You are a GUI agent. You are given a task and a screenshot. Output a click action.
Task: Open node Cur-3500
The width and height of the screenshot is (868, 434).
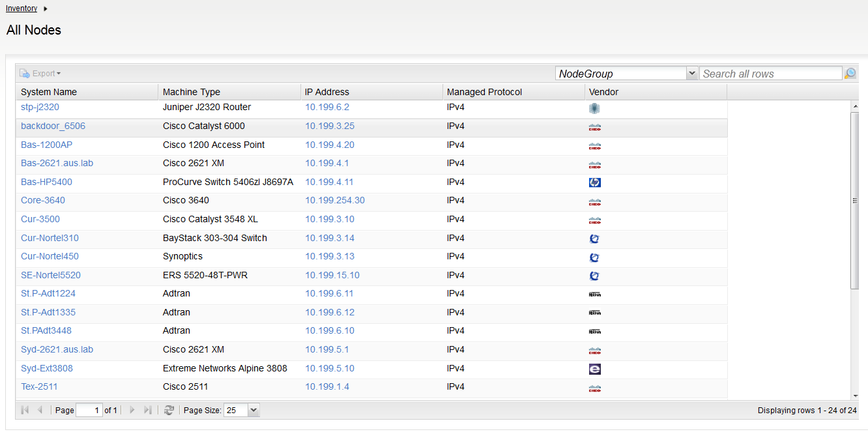[x=40, y=219]
